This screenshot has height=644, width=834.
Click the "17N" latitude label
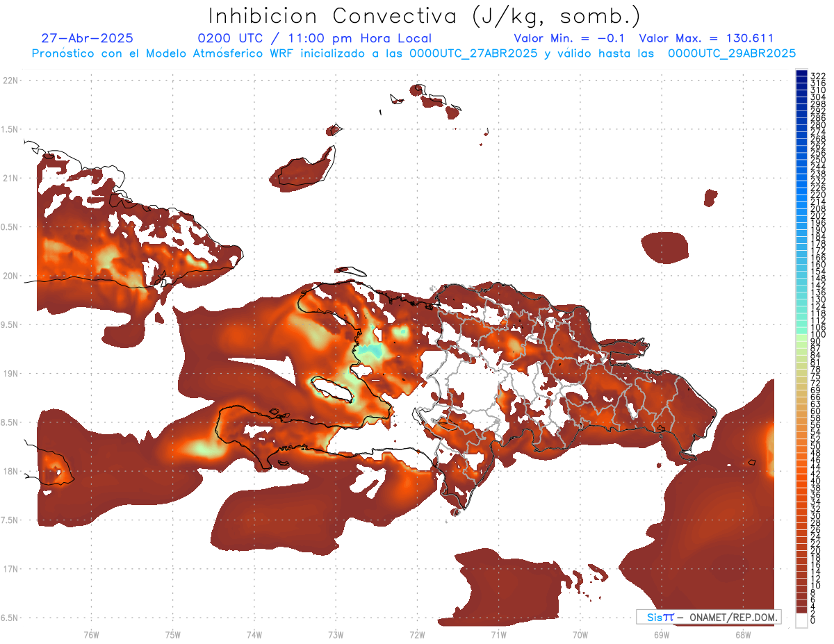tap(10, 569)
